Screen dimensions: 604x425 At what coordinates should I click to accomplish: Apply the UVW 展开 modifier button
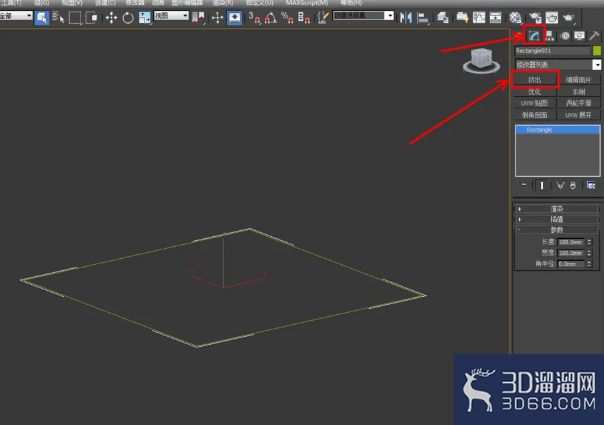579,115
